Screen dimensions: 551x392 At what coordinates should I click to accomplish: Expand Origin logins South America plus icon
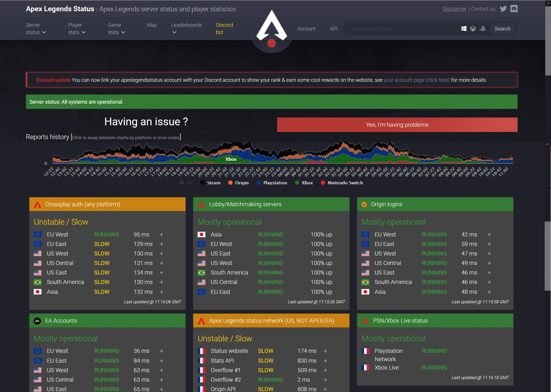[x=489, y=282]
